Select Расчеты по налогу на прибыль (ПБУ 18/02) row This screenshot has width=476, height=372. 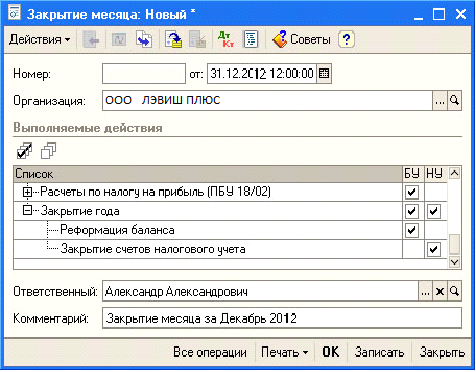click(x=208, y=192)
